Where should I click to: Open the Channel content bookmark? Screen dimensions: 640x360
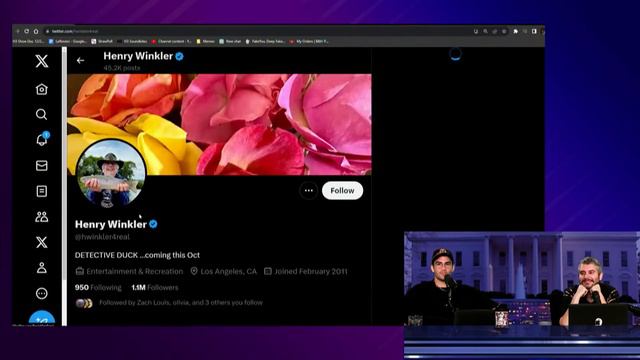(x=171, y=41)
